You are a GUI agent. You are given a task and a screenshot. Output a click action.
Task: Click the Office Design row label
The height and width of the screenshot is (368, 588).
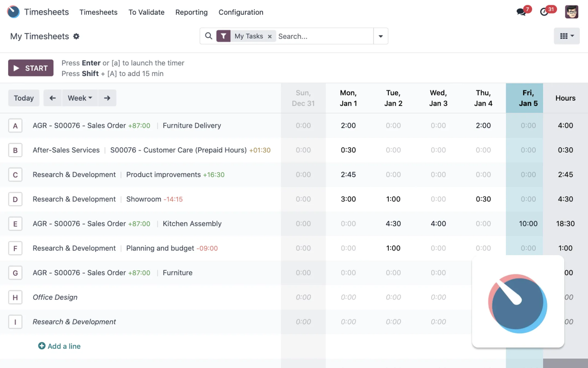click(x=55, y=297)
